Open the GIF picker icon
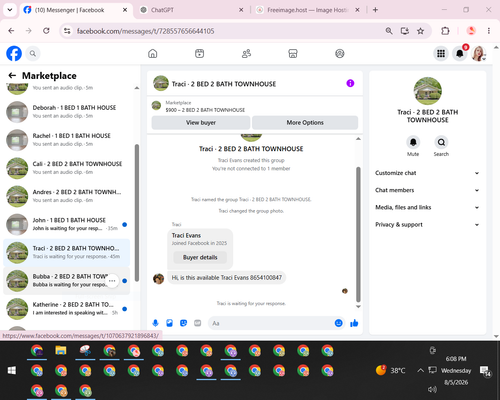 click(197, 323)
